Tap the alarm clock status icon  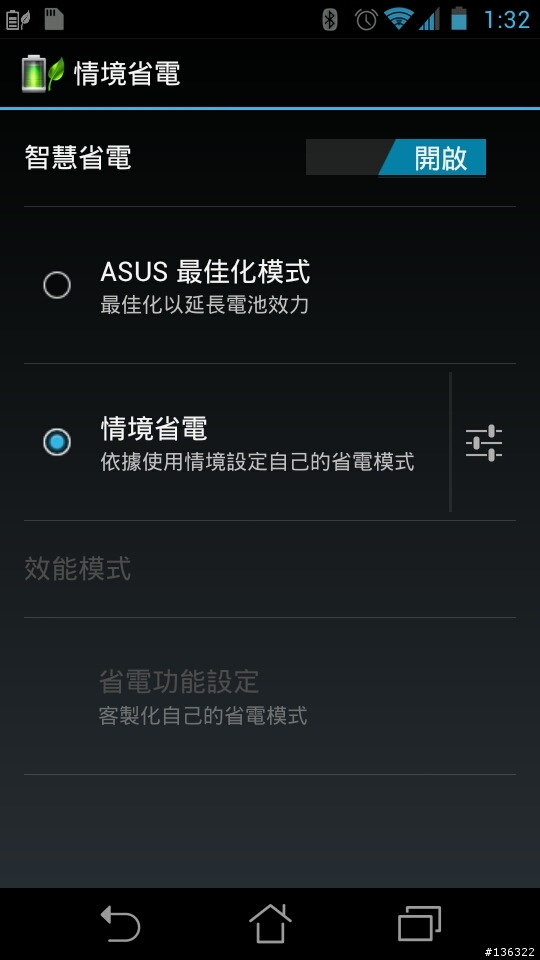[366, 20]
